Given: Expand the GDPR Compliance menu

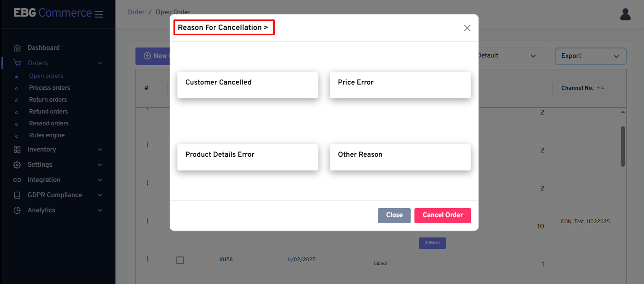Looking at the screenshot, I should [x=54, y=195].
